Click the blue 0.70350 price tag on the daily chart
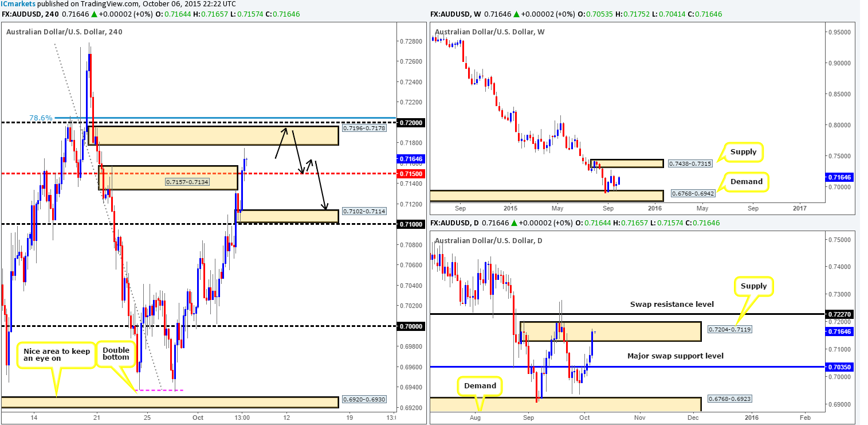Screen dimensions: 868x425 [x=839, y=366]
